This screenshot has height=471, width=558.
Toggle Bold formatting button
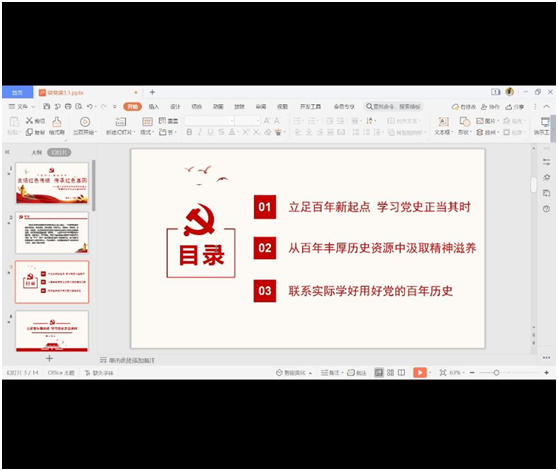click(189, 132)
